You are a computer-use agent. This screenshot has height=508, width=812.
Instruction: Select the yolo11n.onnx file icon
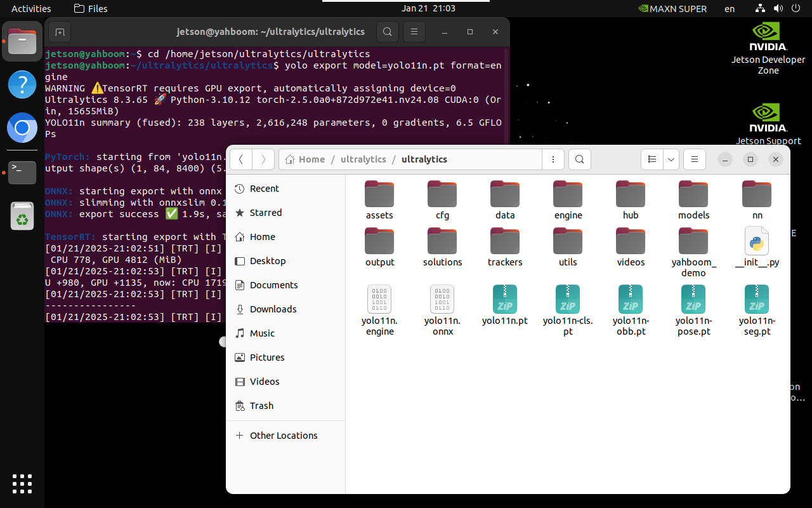(x=442, y=299)
